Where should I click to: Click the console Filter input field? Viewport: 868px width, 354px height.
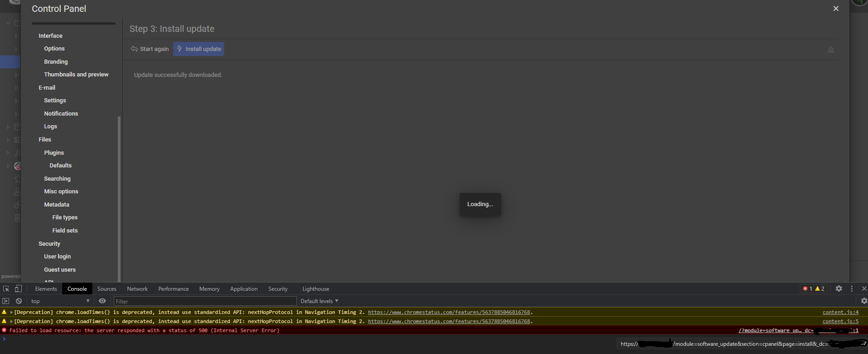205,301
